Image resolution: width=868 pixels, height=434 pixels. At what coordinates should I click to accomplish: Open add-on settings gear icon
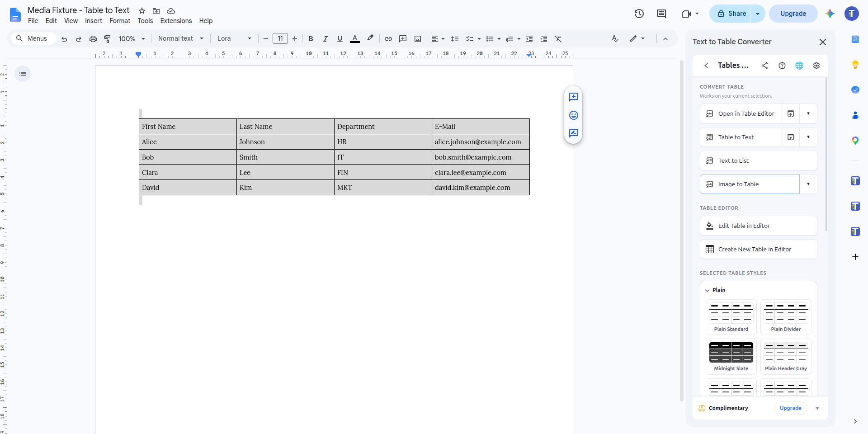click(816, 66)
